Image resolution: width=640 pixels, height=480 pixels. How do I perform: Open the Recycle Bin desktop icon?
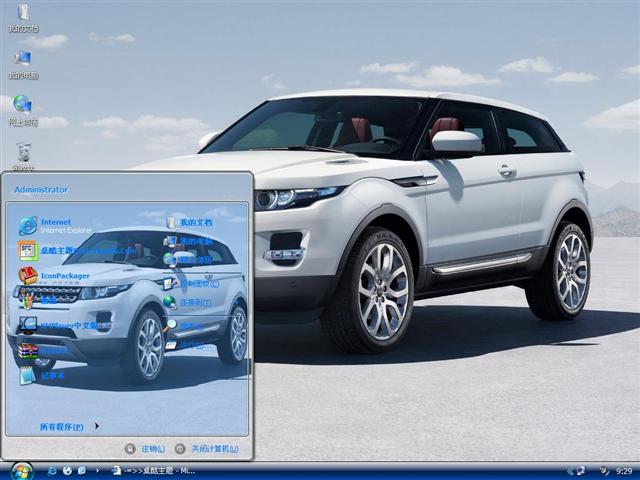click(x=23, y=157)
